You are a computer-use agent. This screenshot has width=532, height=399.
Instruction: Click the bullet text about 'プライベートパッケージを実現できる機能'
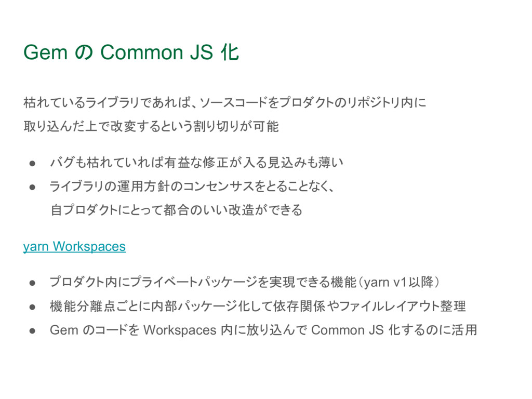coord(203,282)
